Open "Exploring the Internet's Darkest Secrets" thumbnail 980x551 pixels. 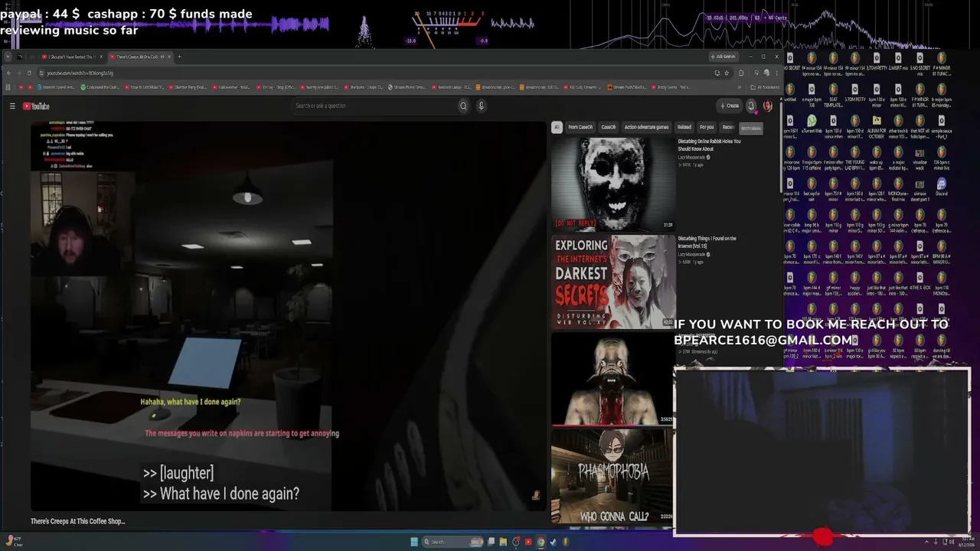point(613,282)
